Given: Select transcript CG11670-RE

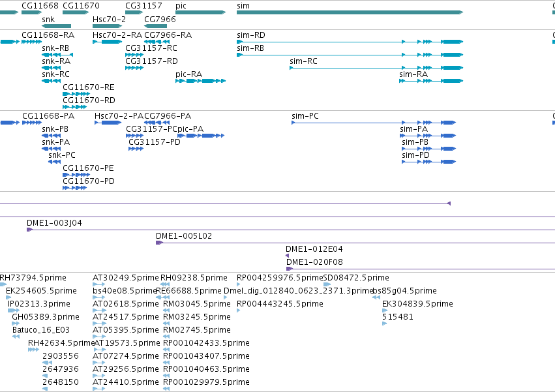Looking at the screenshot, I should point(76,94).
